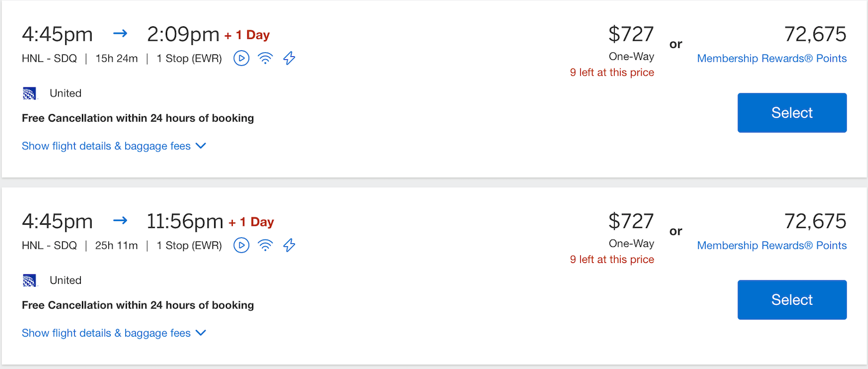Click entertainment icon on 11:56pm arrival flight
Viewport: 868px width, 369px height.
tap(241, 245)
